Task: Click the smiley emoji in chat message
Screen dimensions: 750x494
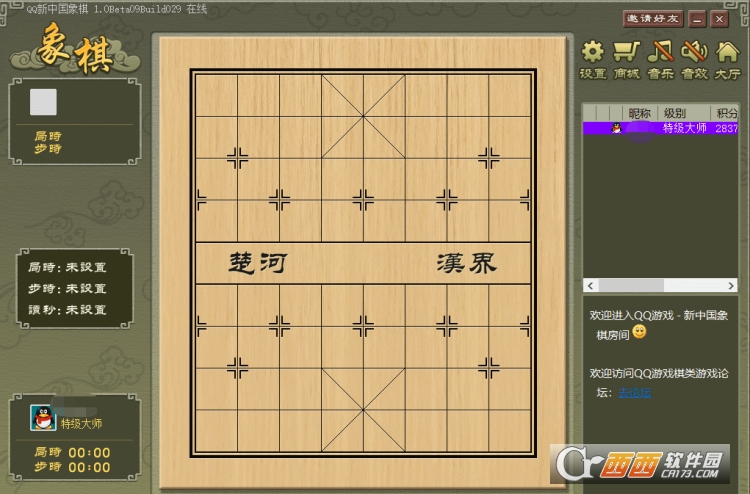Action: 640,332
